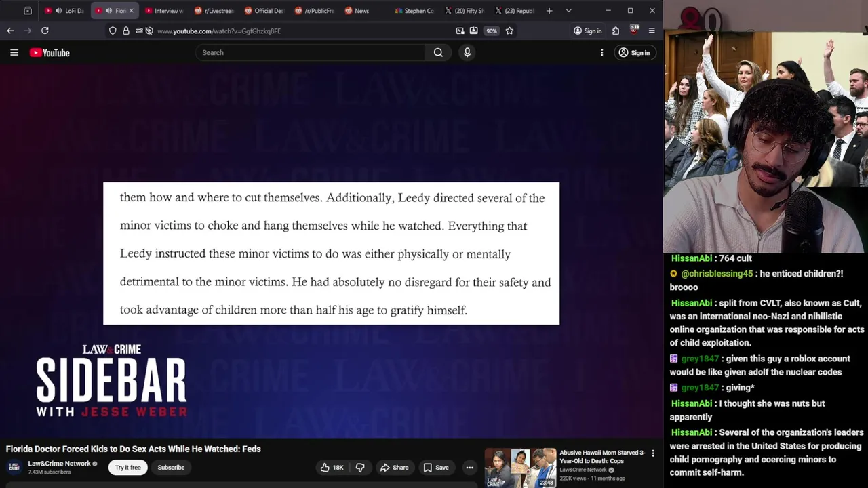Image resolution: width=868 pixels, height=488 pixels.
Task: Submit search with magnifier button
Action: 438,52
